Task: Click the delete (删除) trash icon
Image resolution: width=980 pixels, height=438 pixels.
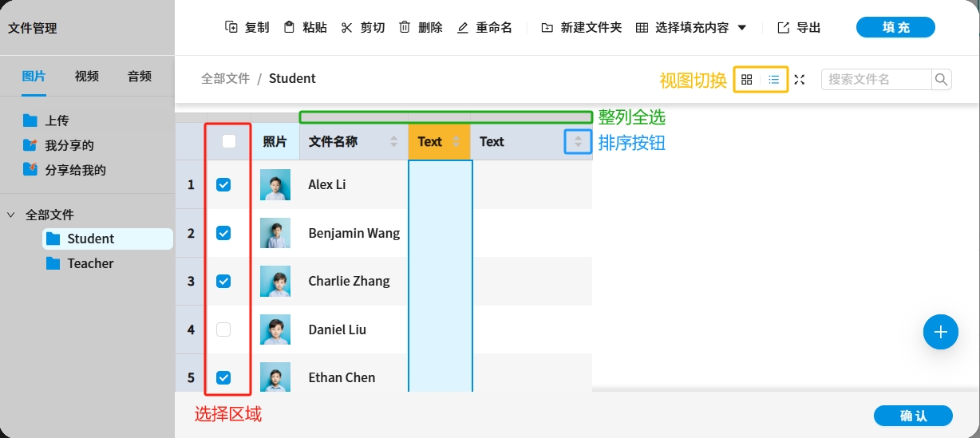Action: [405, 27]
